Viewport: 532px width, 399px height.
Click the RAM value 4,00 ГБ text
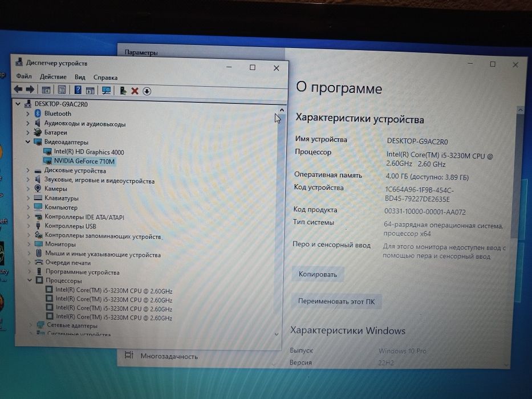pyautogui.click(x=427, y=177)
